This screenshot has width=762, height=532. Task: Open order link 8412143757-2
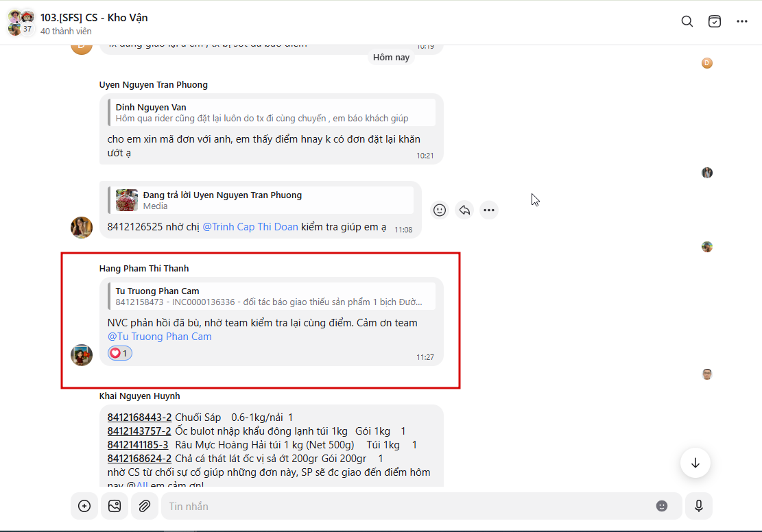click(x=139, y=431)
